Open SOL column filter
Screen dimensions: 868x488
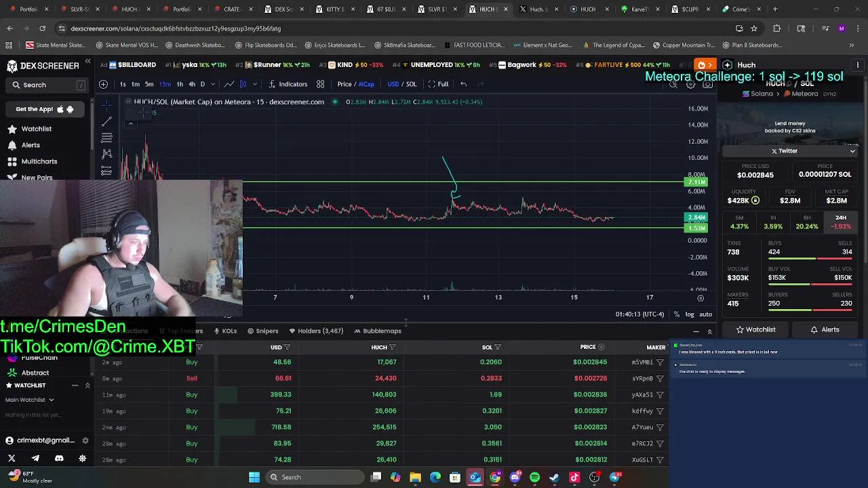pos(497,347)
